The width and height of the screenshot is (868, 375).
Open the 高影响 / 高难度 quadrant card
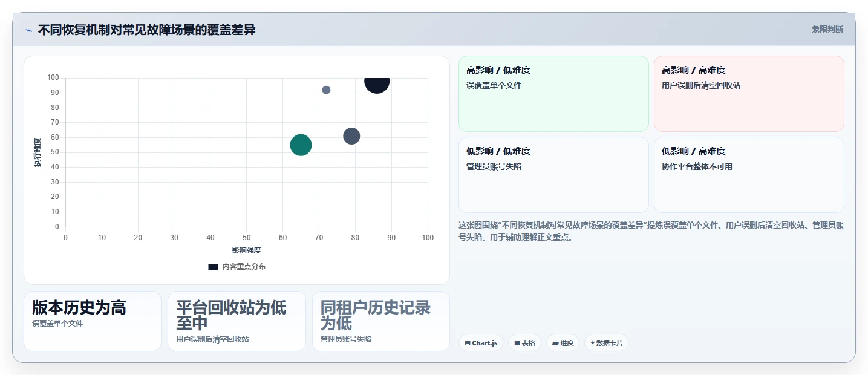[x=749, y=94]
